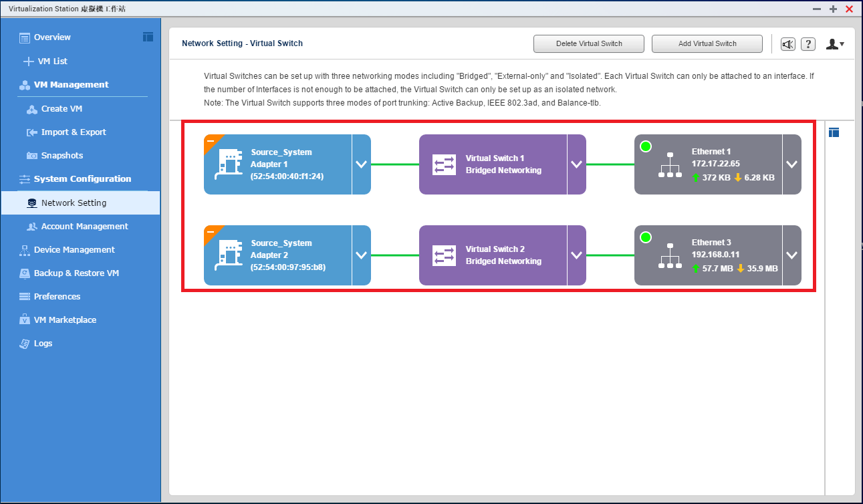The width and height of the screenshot is (863, 504).
Task: Open the user account menu
Action: click(x=834, y=44)
